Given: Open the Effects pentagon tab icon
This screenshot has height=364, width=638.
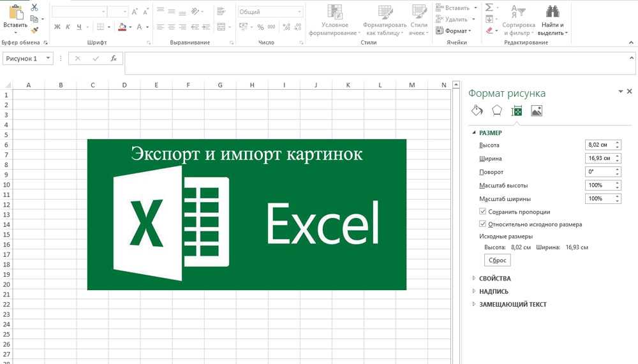Looking at the screenshot, I should [x=497, y=111].
